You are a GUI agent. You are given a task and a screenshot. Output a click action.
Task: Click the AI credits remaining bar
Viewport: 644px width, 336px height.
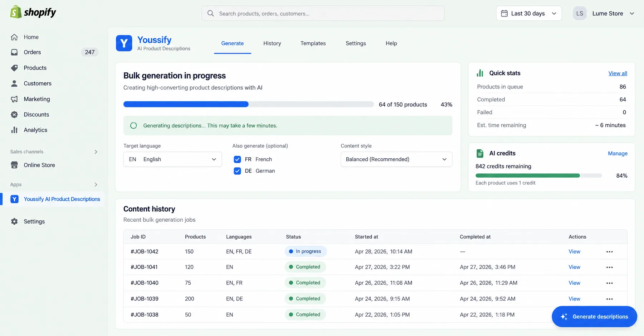pos(538,176)
